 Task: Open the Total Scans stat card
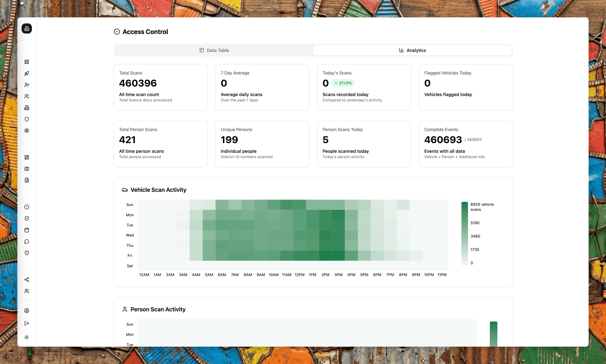click(x=161, y=87)
